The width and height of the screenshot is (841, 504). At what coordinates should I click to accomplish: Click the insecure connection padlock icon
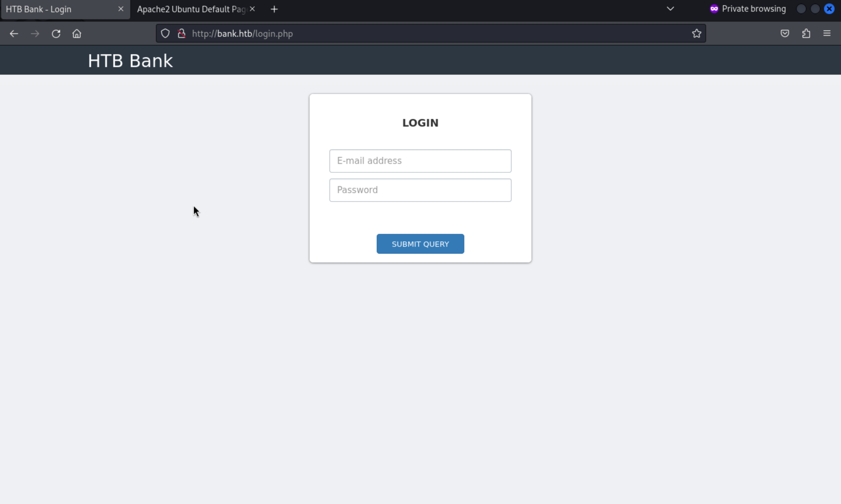coord(182,34)
